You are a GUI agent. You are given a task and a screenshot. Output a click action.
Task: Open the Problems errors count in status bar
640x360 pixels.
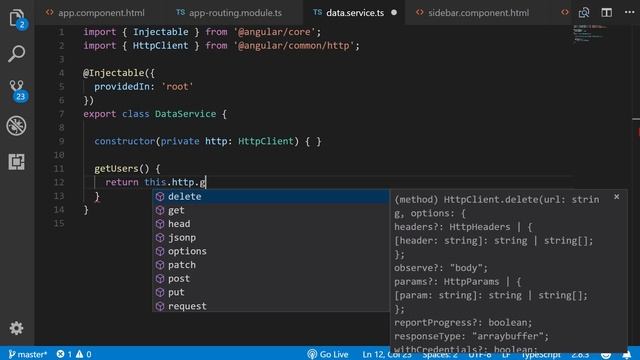tap(64, 354)
